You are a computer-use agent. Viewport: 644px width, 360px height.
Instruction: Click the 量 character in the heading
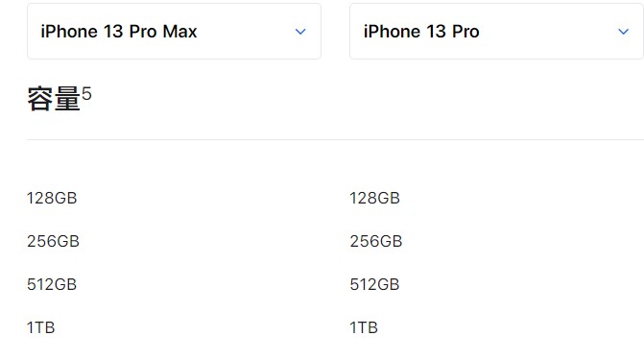(67, 99)
